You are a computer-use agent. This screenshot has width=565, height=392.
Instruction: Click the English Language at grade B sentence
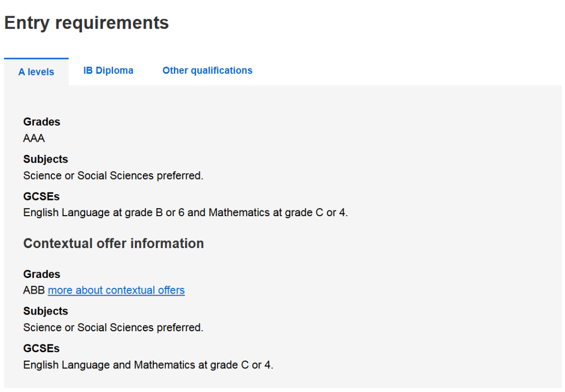click(x=186, y=213)
